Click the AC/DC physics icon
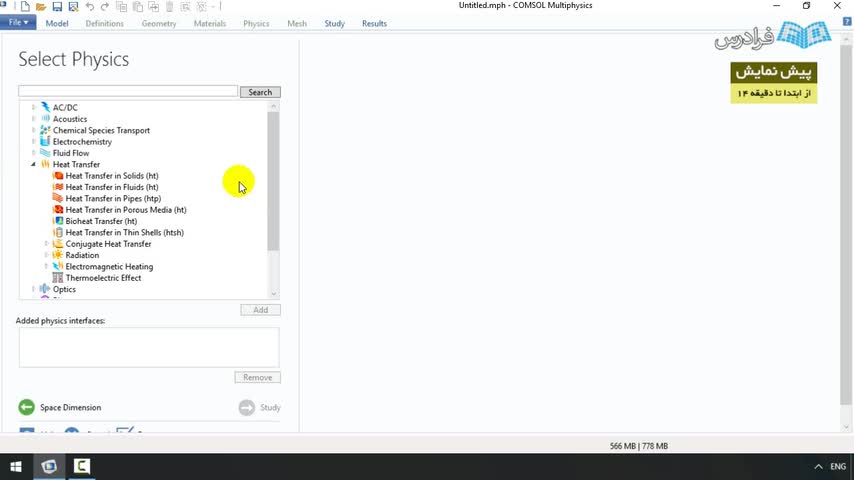The width and height of the screenshot is (854, 480). point(45,107)
